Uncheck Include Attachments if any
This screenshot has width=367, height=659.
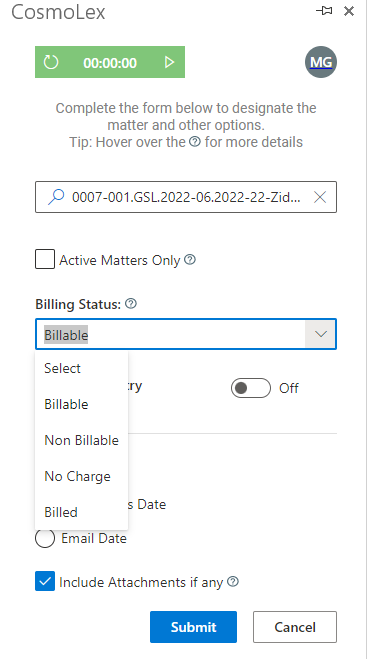click(45, 581)
